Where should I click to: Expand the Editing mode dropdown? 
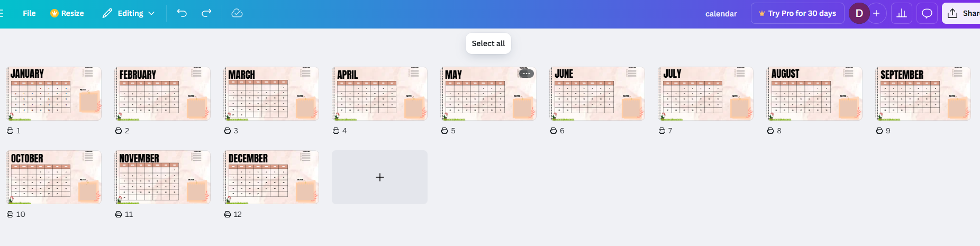(x=129, y=13)
